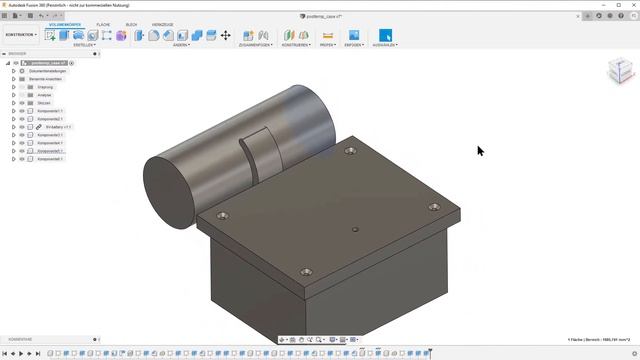This screenshot has height=360, width=640.
Task: Select the Create Sketch tool
Action: (x=50, y=36)
